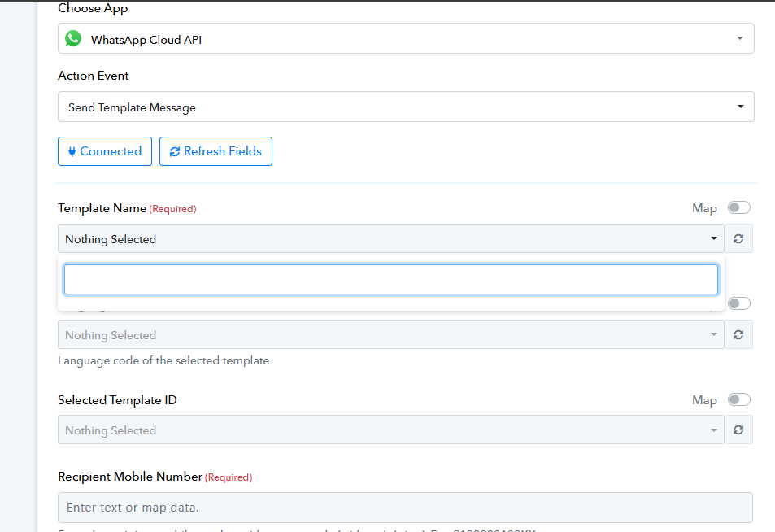Click the Action Event label
This screenshot has width=775, height=532.
(94, 76)
